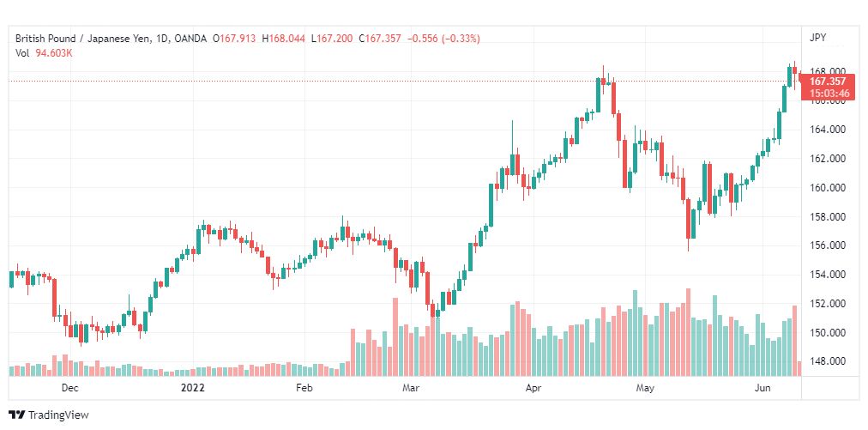Click the May time axis label
This screenshot has width=868, height=430.
644,388
